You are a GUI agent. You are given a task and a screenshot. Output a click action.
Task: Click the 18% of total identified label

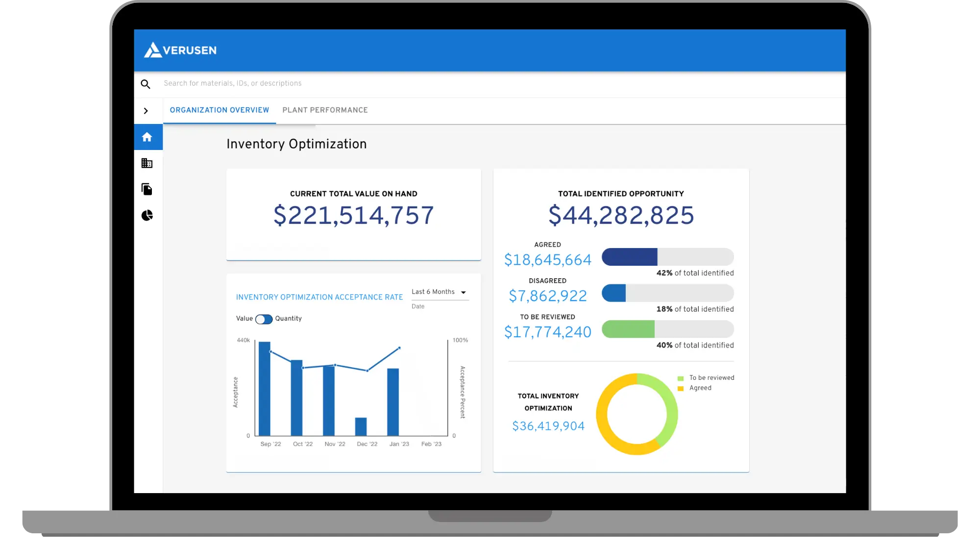695,309
